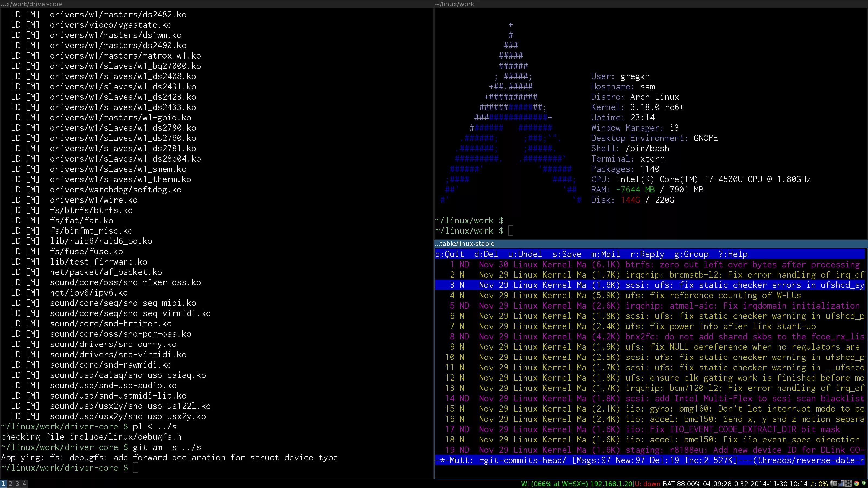Select message 18 iio_event_spec direction

click(650, 440)
